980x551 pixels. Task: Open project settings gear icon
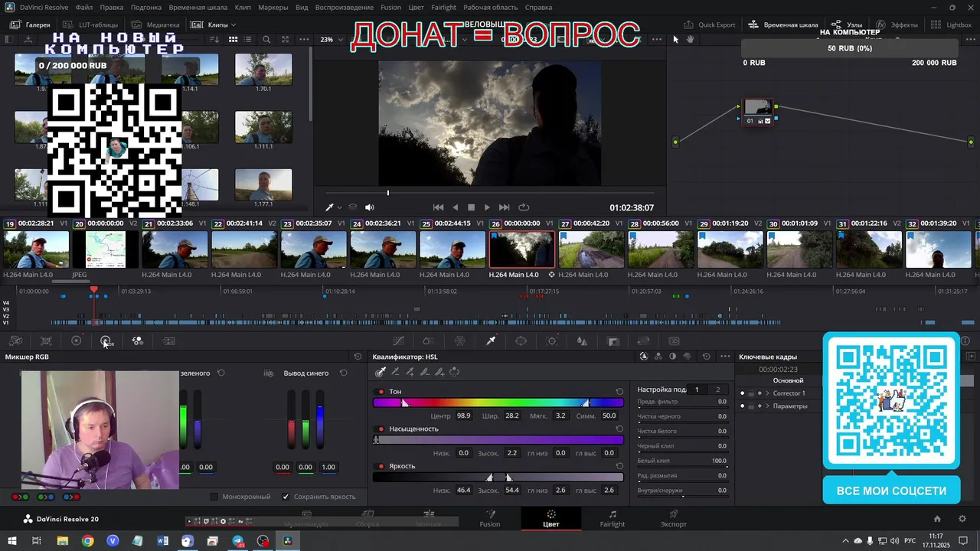tap(962, 519)
